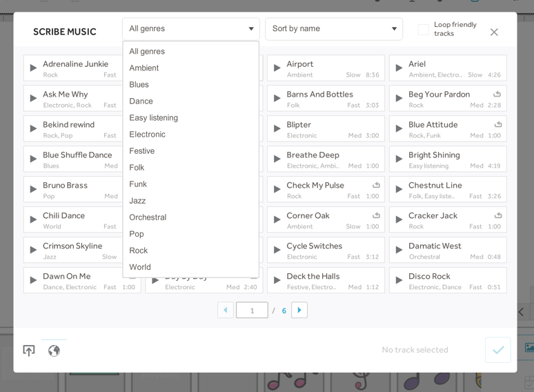Play the Airport ambient track
This screenshot has height=392, width=534.
click(x=277, y=68)
